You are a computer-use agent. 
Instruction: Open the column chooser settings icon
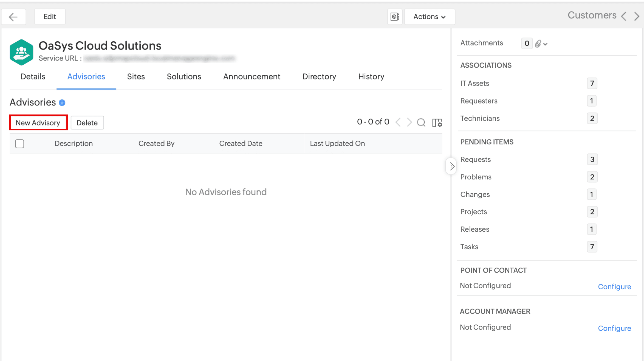click(x=437, y=122)
